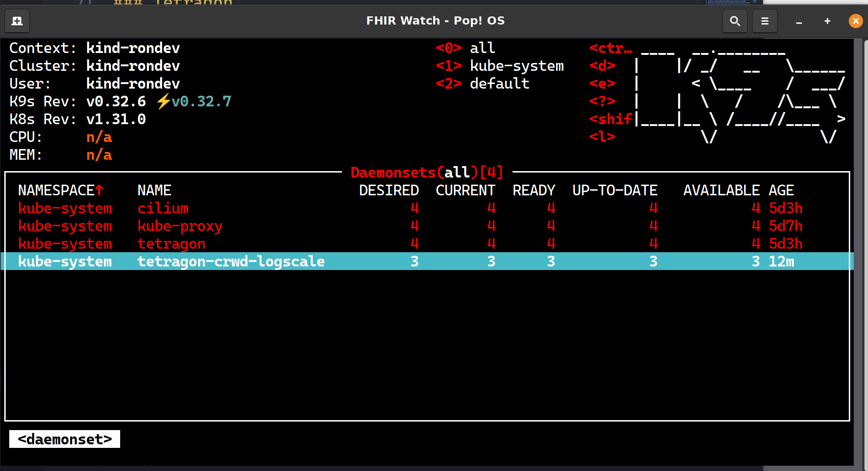The height and width of the screenshot is (471, 868).
Task: Select the tetragon daemonset row
Action: [171, 244]
